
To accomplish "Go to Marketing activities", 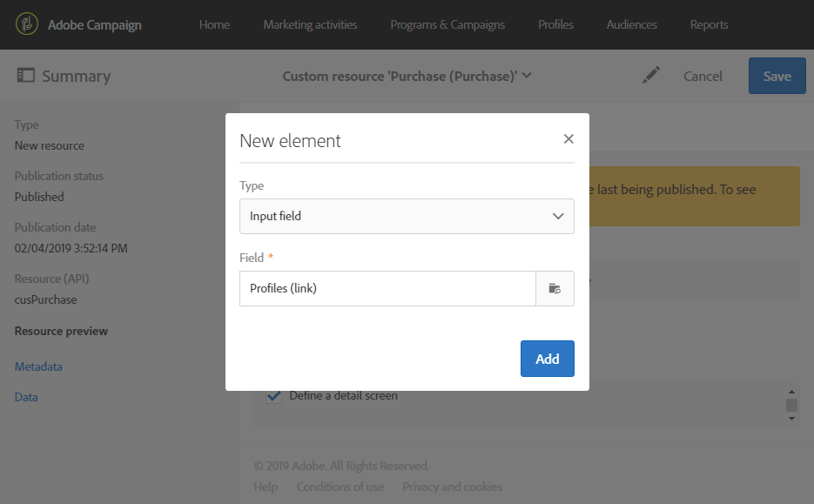I will pos(310,24).
